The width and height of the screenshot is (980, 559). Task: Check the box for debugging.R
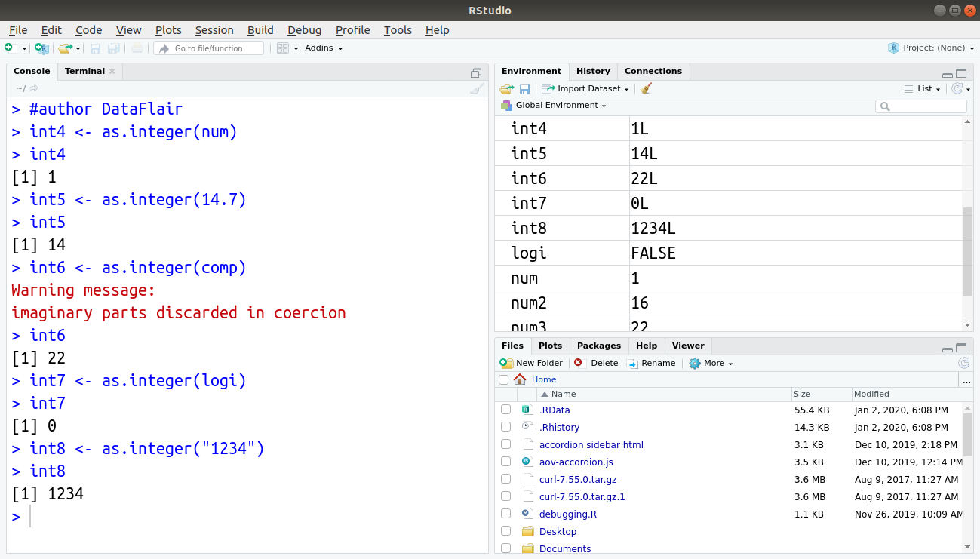click(x=505, y=514)
